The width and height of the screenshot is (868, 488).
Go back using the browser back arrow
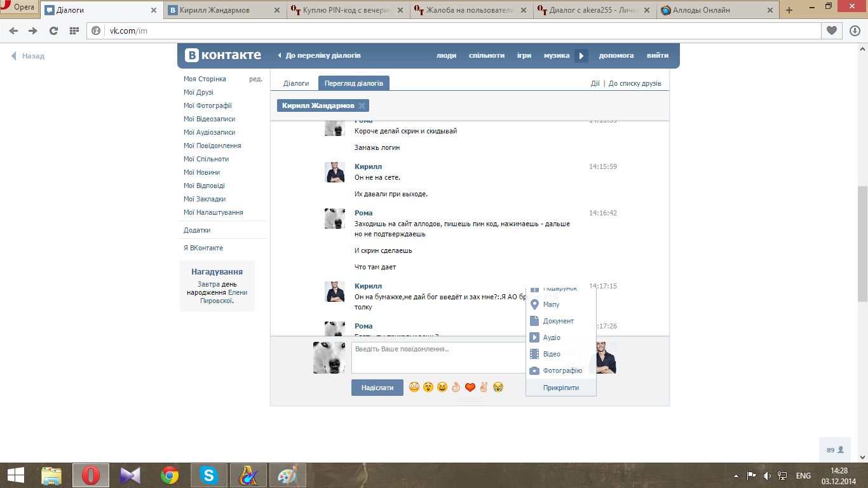tap(13, 30)
